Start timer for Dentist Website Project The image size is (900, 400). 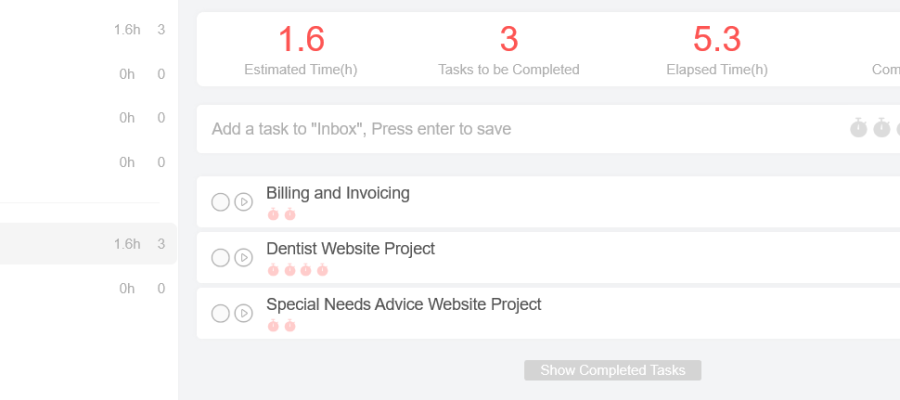coord(243,258)
